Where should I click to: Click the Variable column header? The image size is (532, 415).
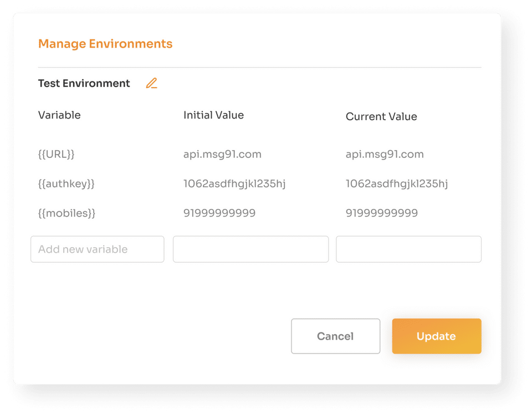[x=59, y=115]
